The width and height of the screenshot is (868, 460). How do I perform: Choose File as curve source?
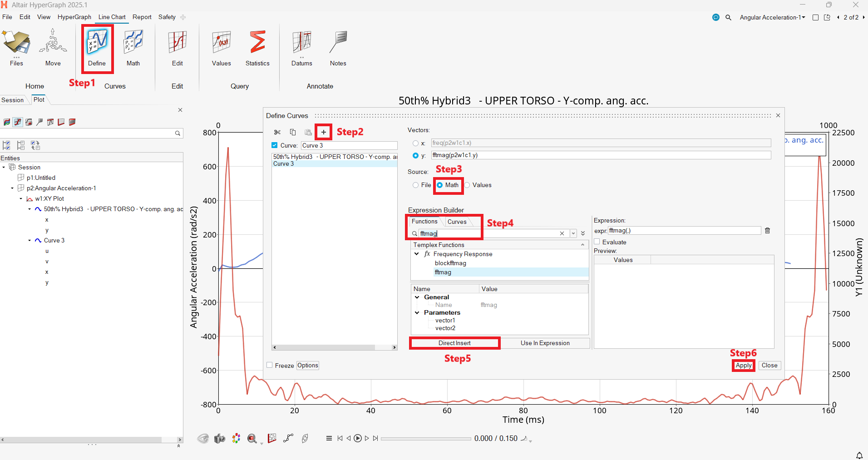pos(415,185)
